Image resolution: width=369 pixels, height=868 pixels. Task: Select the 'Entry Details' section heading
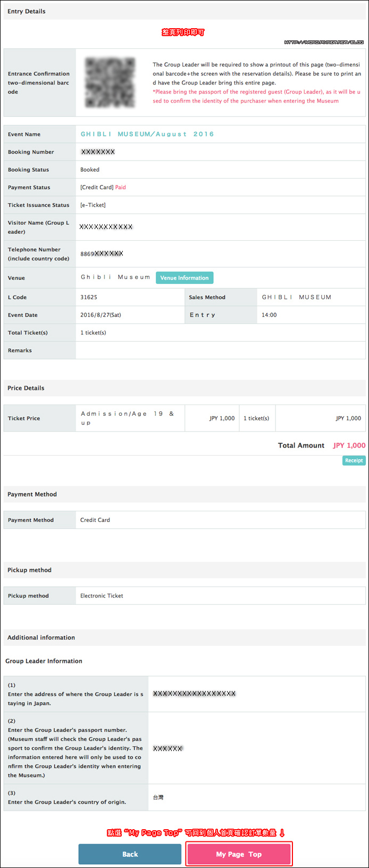[27, 11]
